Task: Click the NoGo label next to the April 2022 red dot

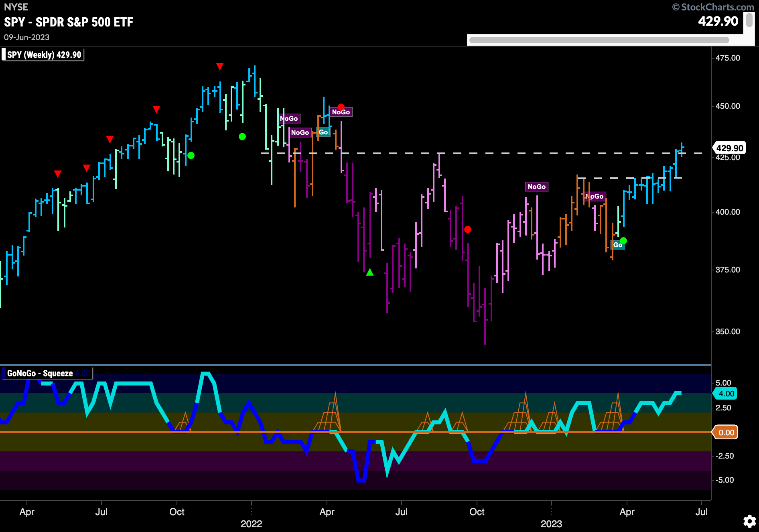Action: pyautogui.click(x=341, y=112)
